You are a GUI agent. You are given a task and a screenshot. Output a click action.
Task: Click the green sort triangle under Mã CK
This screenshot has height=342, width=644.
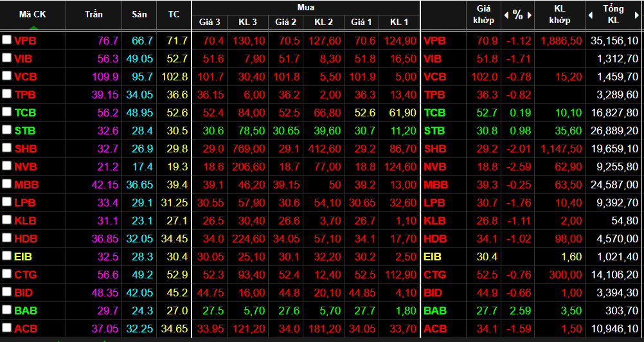pos(33,27)
